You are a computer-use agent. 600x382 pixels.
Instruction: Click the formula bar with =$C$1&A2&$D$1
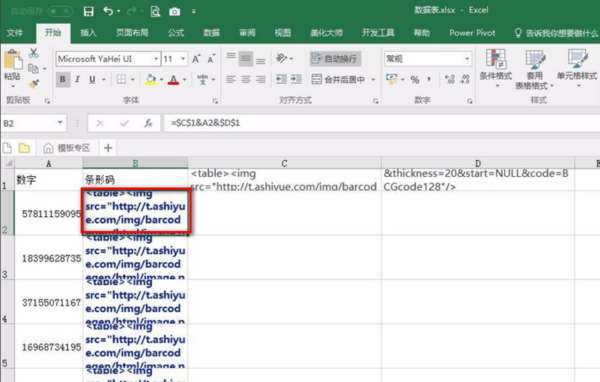click(382, 123)
